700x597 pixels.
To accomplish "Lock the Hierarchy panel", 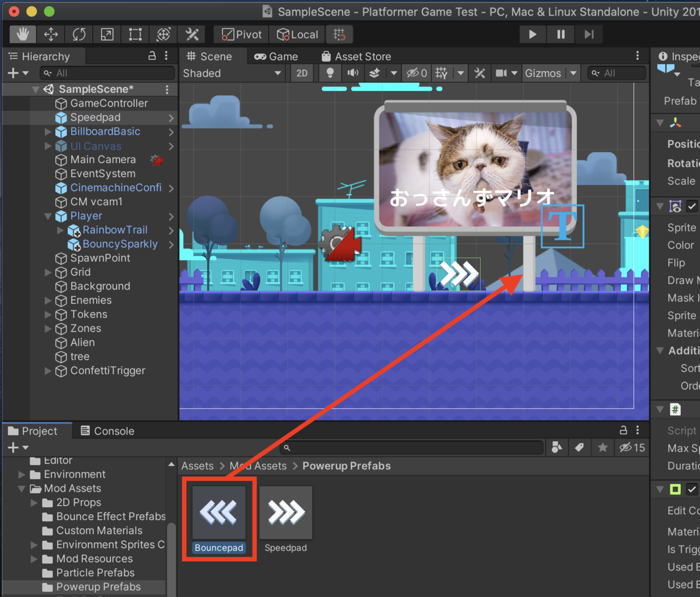I will [x=152, y=56].
